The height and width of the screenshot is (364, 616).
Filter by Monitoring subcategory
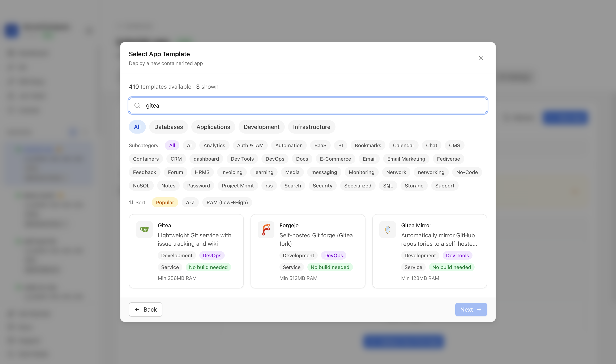click(x=362, y=172)
